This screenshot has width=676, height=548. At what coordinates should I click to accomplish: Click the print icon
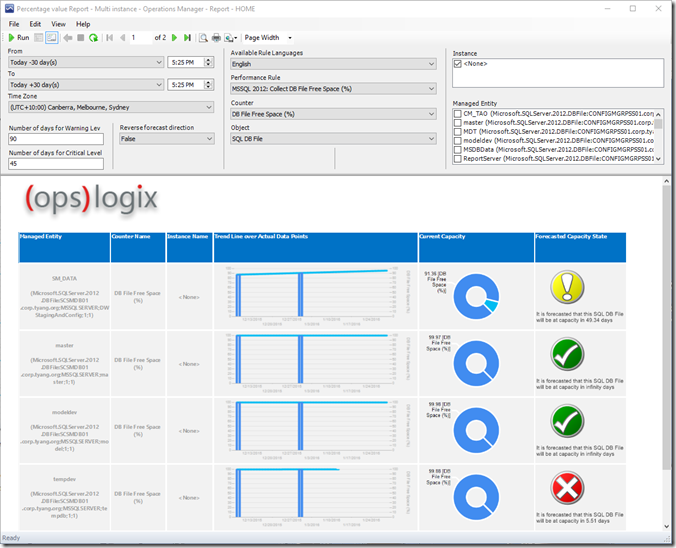coord(216,38)
